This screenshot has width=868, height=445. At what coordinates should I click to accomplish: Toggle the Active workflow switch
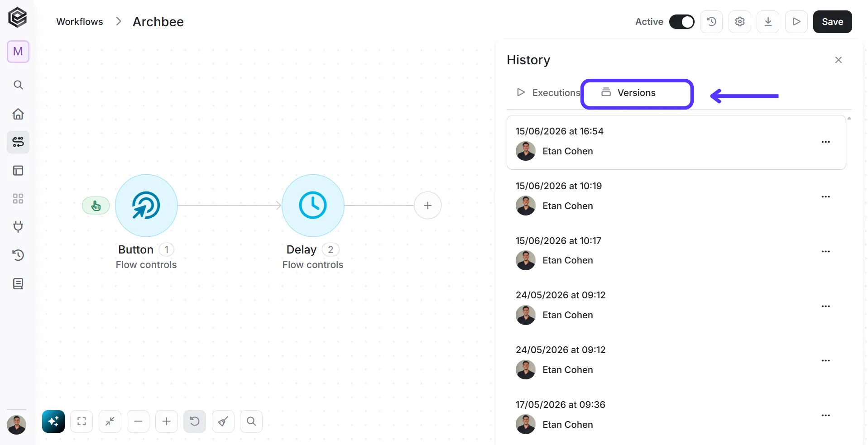(681, 22)
